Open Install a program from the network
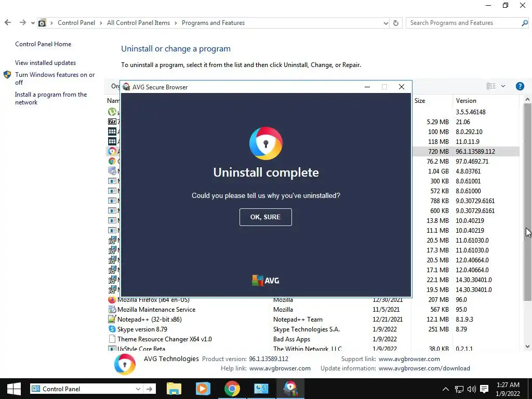Screen dimensions: 532x399 (x=51, y=98)
